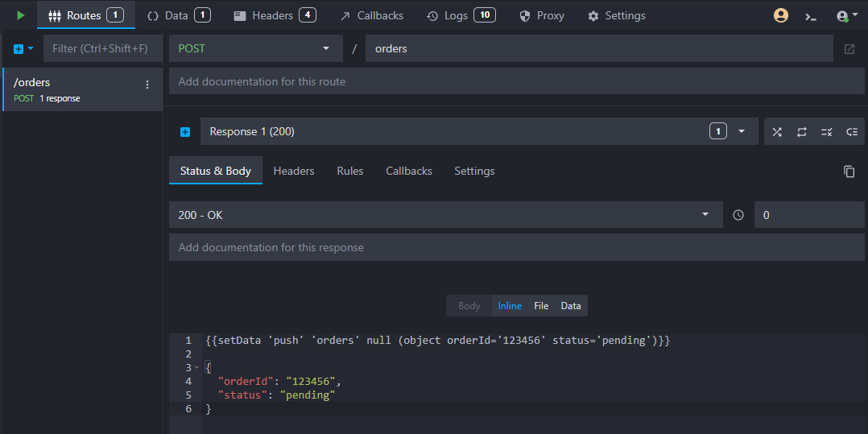Select the File body type
Image resolution: width=868 pixels, height=434 pixels.
click(541, 306)
